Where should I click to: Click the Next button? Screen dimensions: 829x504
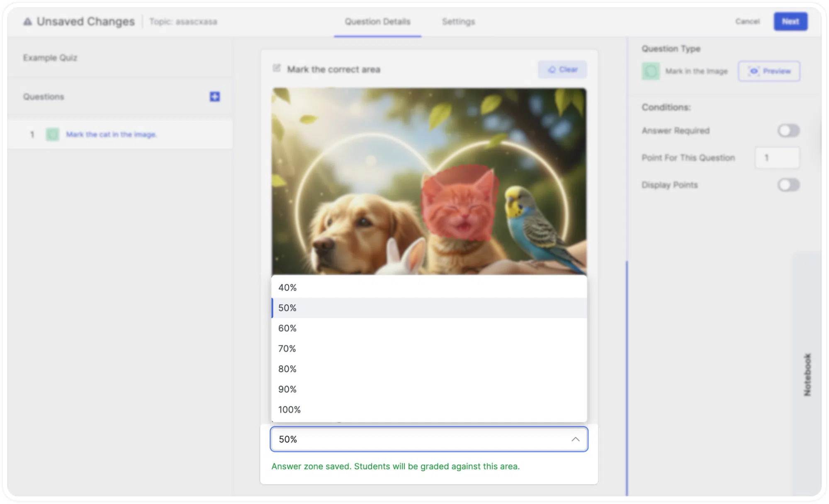[x=790, y=22]
